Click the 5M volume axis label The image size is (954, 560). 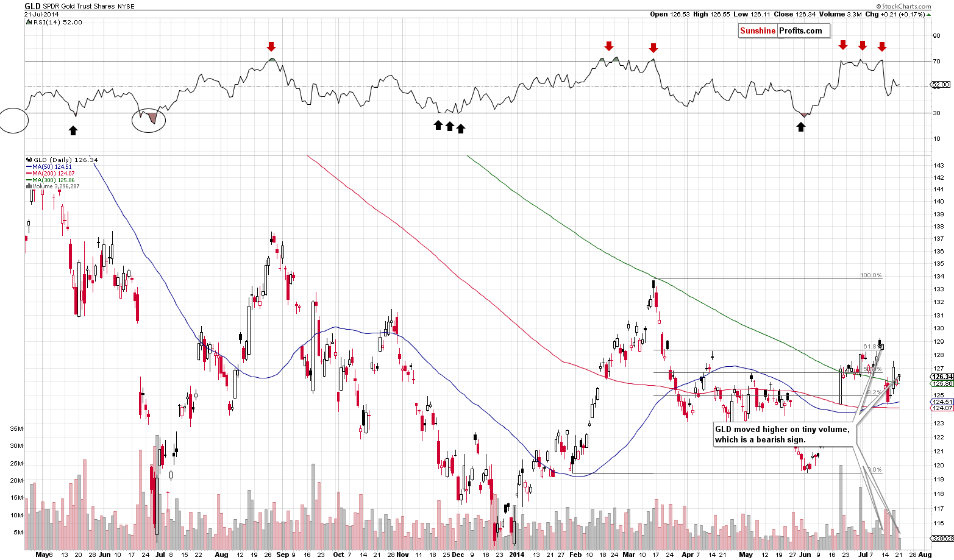(18, 533)
